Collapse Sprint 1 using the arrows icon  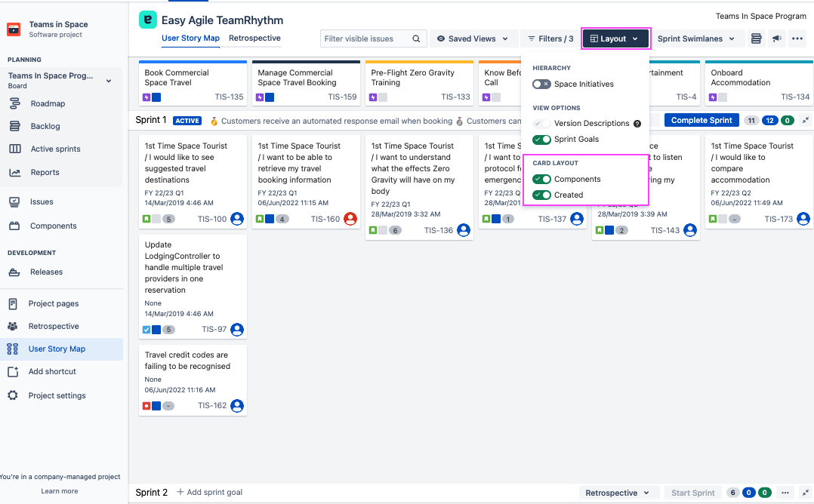point(805,121)
